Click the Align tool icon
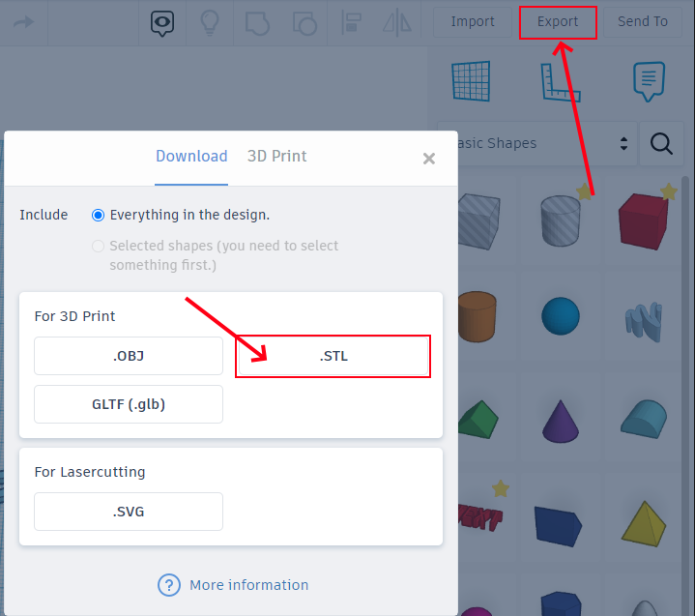This screenshot has height=616, width=695. [x=352, y=22]
